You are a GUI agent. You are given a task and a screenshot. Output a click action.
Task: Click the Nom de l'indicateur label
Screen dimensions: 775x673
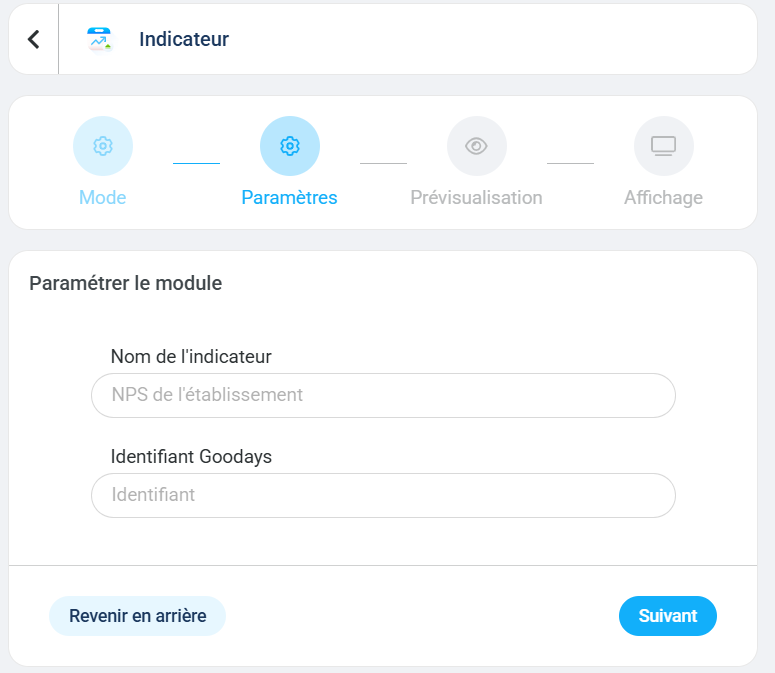click(x=191, y=357)
